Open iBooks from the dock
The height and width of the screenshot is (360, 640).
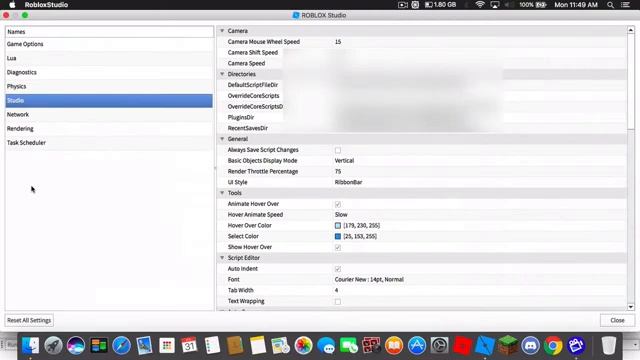pyautogui.click(x=394, y=346)
